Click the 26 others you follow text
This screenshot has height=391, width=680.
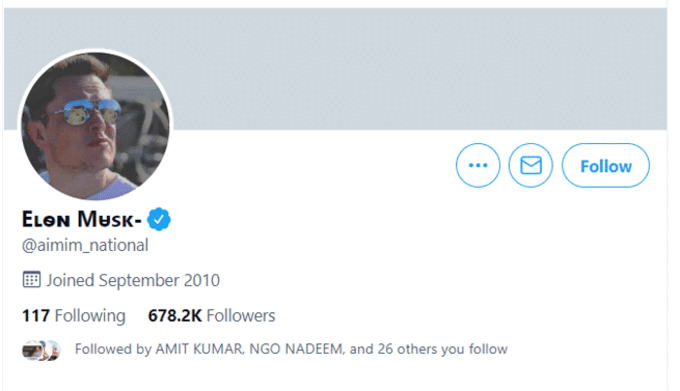tap(442, 349)
